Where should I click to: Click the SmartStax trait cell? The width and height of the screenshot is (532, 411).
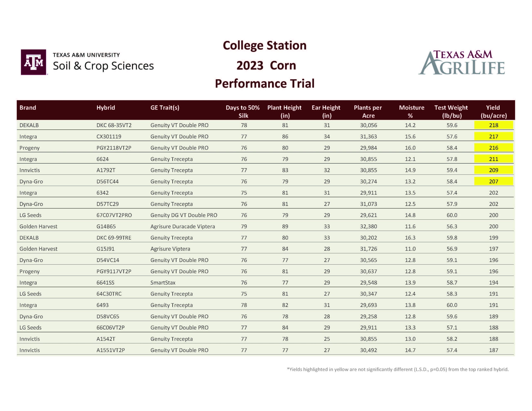[x=163, y=283]
